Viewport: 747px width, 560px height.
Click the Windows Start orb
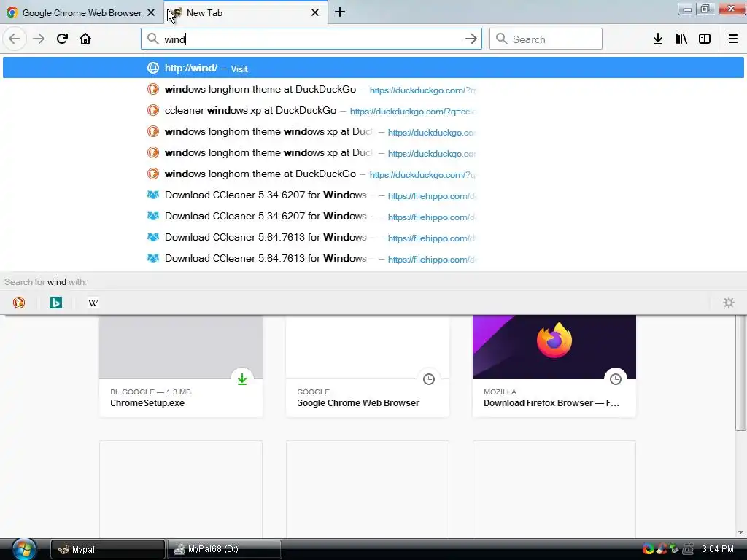24,549
